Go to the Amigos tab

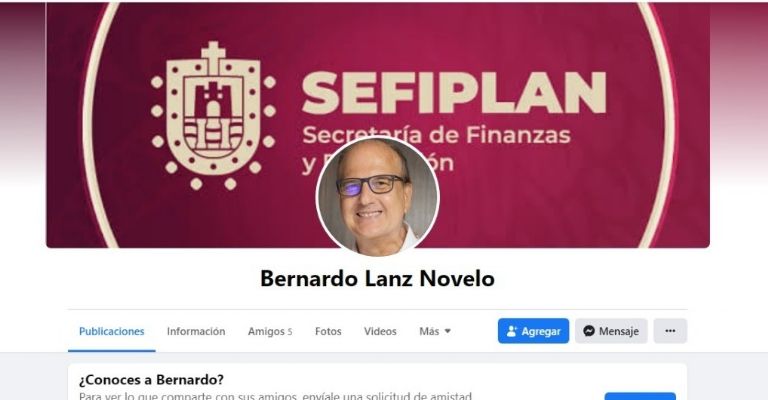click(x=270, y=331)
